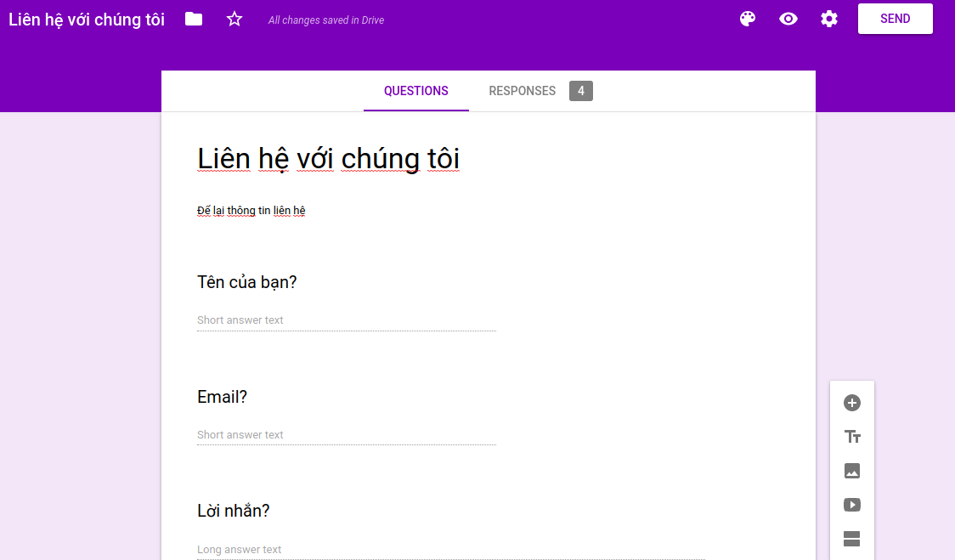This screenshot has height=560, width=955.
Task: Select the 'Lời nhắn?' question
Action: click(234, 511)
